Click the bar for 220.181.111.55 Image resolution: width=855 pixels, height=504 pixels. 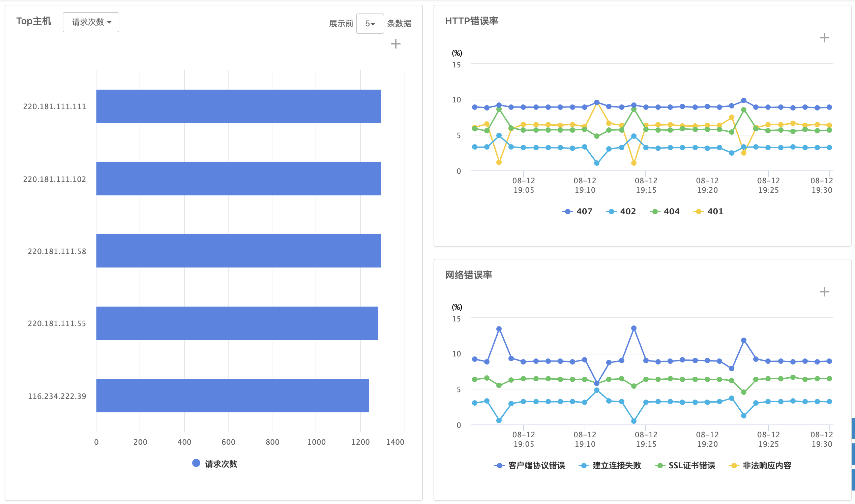tap(237, 324)
